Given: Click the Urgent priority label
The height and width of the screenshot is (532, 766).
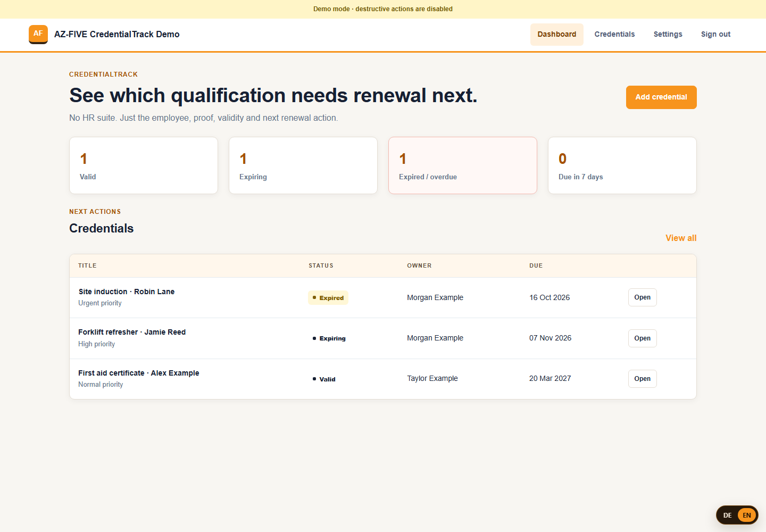Looking at the screenshot, I should point(100,303).
